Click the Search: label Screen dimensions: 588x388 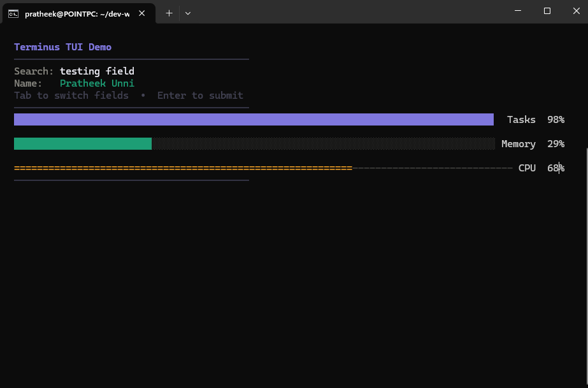click(x=34, y=71)
